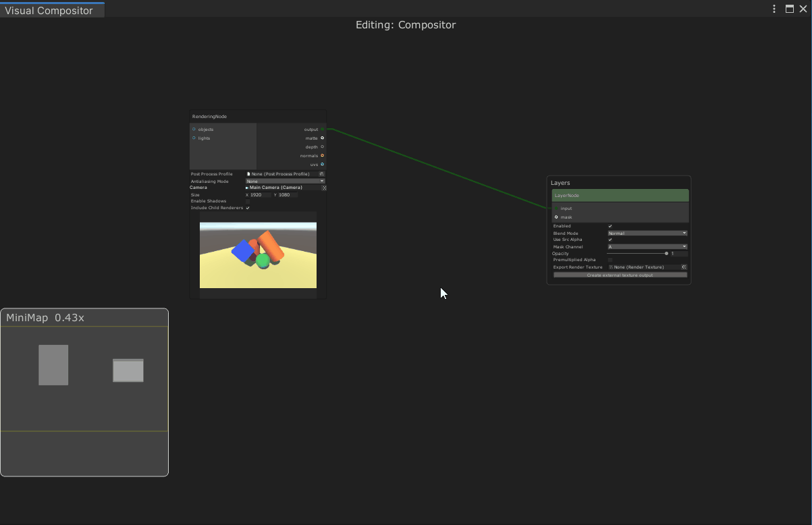Open the window's three-dot options menu
The width and height of the screenshot is (812, 525).
[x=774, y=9]
